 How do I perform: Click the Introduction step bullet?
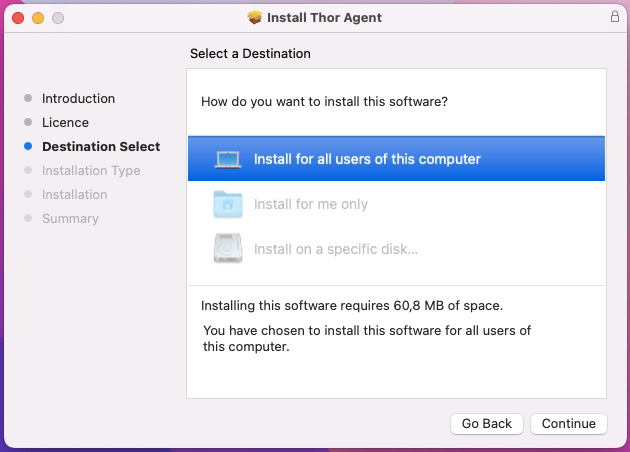click(28, 99)
